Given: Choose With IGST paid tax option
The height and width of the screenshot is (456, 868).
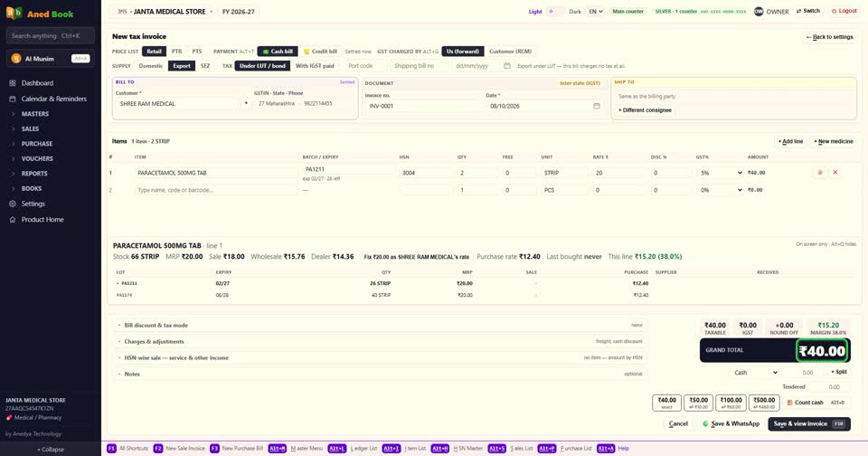Looking at the screenshot, I should (x=315, y=66).
